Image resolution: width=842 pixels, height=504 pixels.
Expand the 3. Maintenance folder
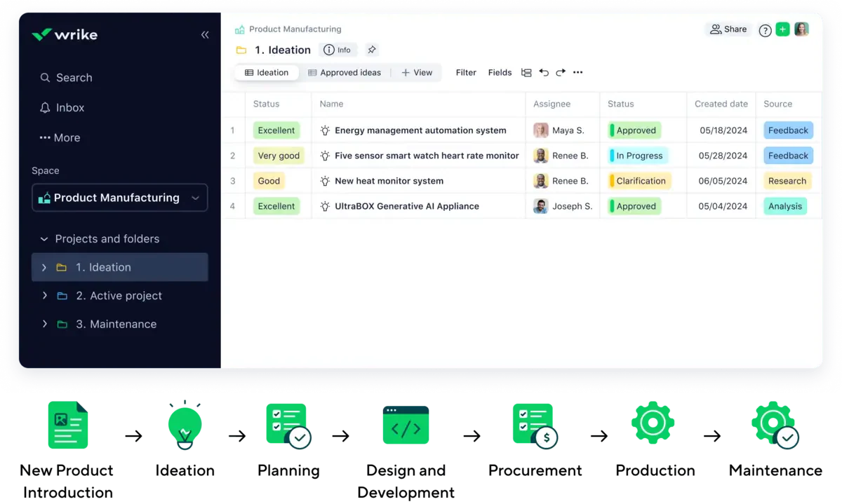[44, 324]
